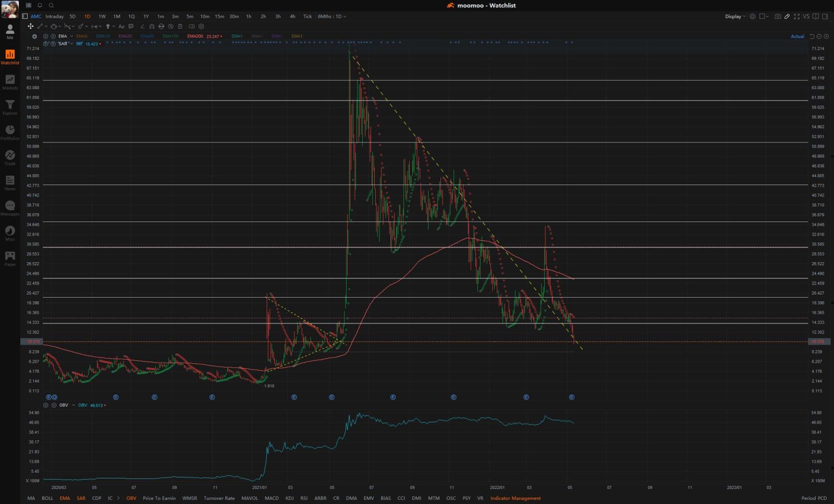The height and width of the screenshot is (504, 834).
Task: Open the Explore section in sidebar
Action: [x=10, y=107]
